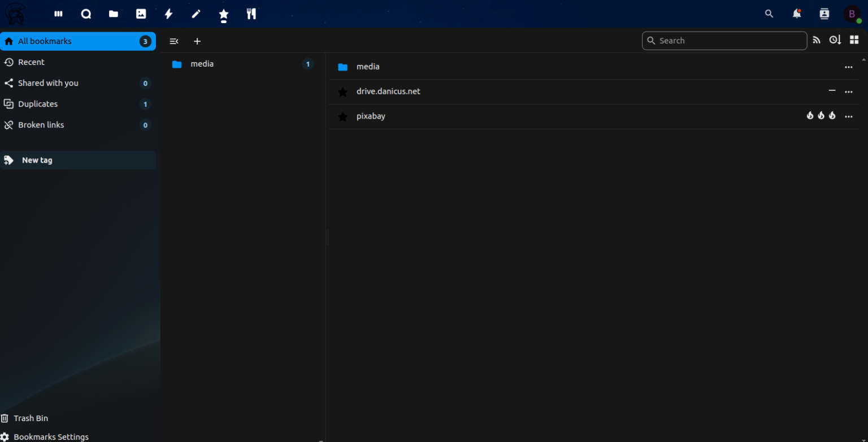Open Nextcloud Files app in top bar
868x442 pixels.
click(x=114, y=14)
